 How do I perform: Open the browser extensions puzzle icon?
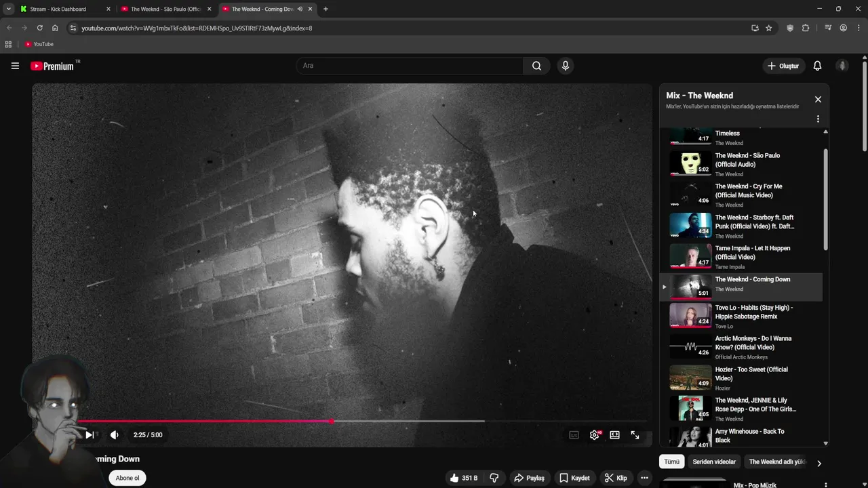tap(806, 28)
